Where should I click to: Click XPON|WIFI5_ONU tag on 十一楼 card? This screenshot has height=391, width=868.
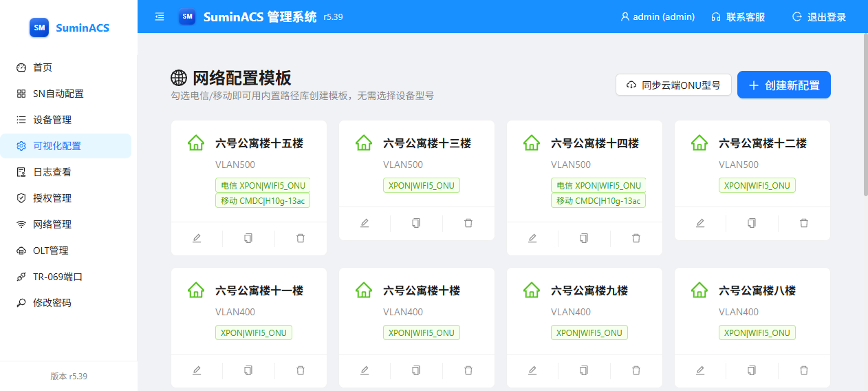[x=254, y=332]
